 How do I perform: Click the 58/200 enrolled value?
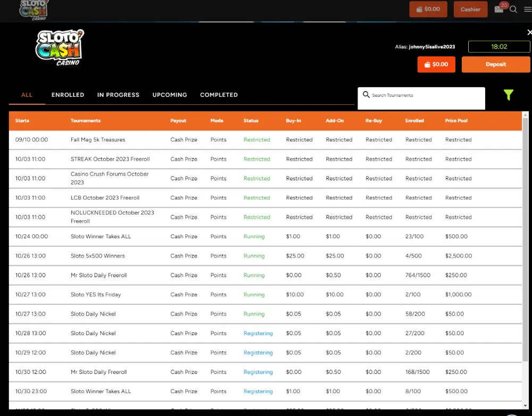tap(415, 314)
